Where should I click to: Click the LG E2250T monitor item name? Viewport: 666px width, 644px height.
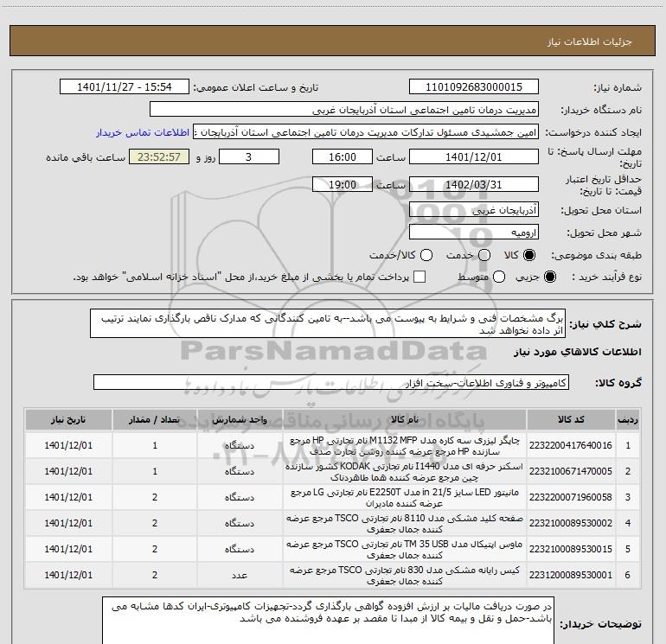pyautogui.click(x=405, y=497)
